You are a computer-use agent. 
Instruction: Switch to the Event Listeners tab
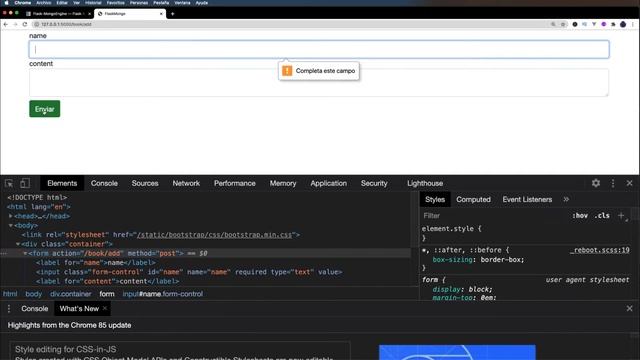(x=527, y=200)
